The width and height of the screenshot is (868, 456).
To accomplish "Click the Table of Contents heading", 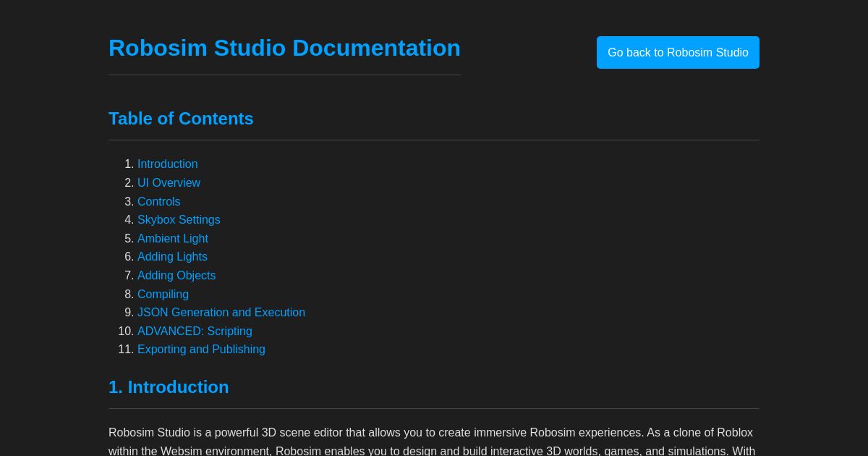I will coord(181,118).
